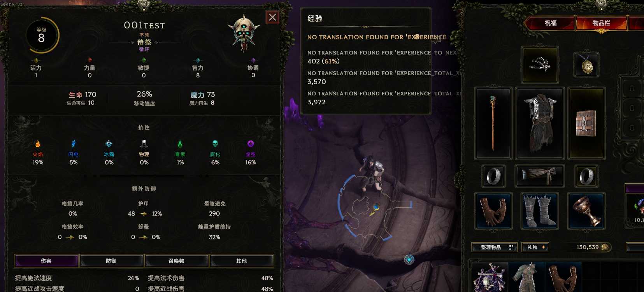Viewport: 644px width, 292px height.
Task: Click the 礼物 button
Action: [x=535, y=247]
